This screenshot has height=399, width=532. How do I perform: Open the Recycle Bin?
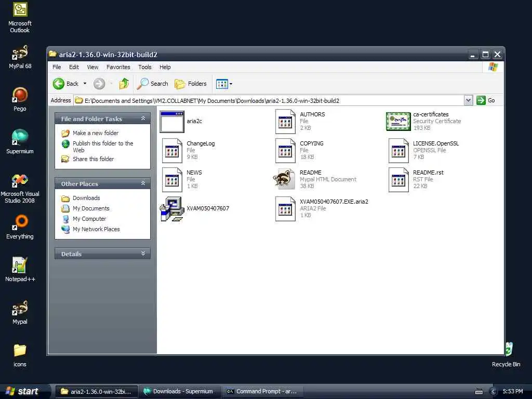tap(506, 355)
